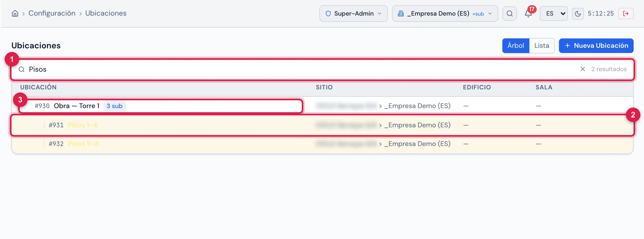Click the red logout icon

(x=626, y=14)
